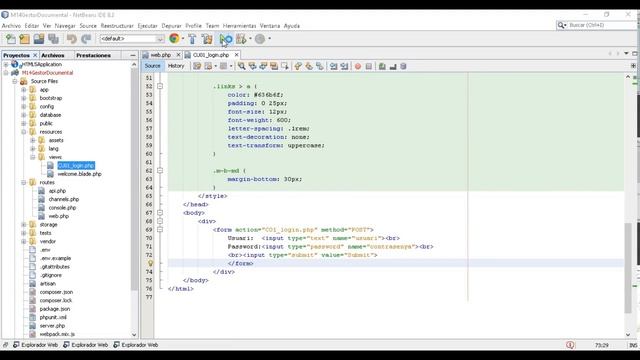Switch to the Prestaciones panel tab
The width and height of the screenshot is (640, 360).
[x=93, y=55]
